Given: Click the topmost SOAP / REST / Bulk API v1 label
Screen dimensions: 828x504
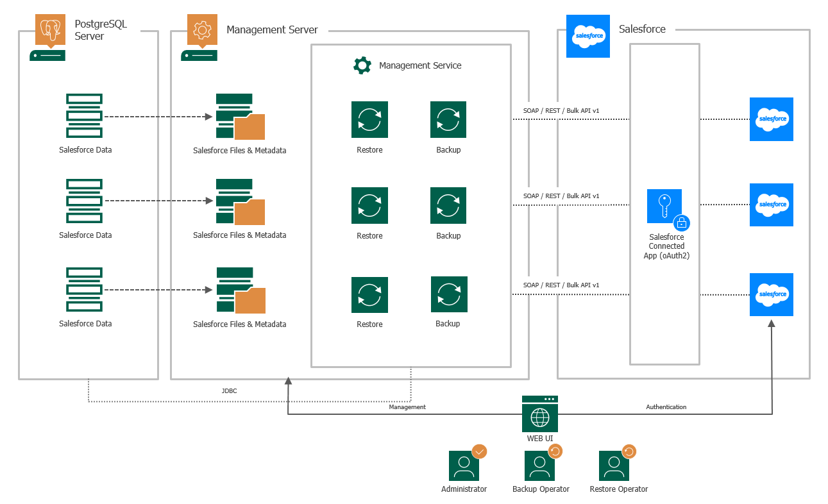Looking at the screenshot, I should pyautogui.click(x=561, y=110).
